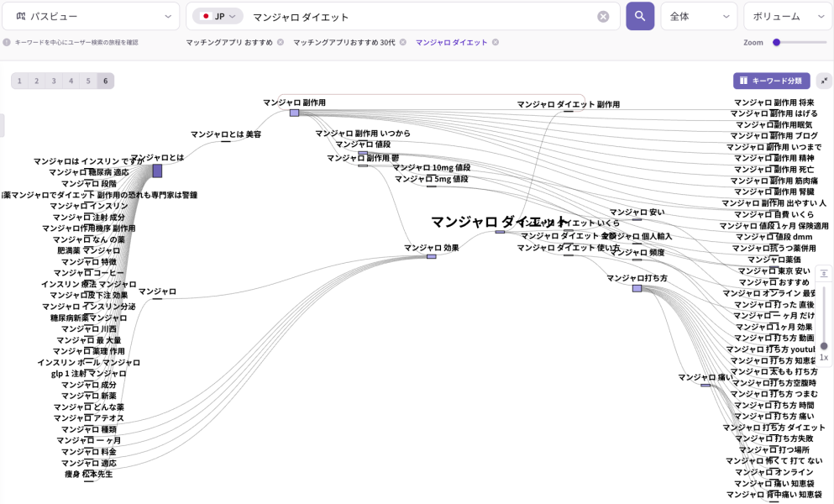
Task: Select depth level 3 tab
Action: 54,81
